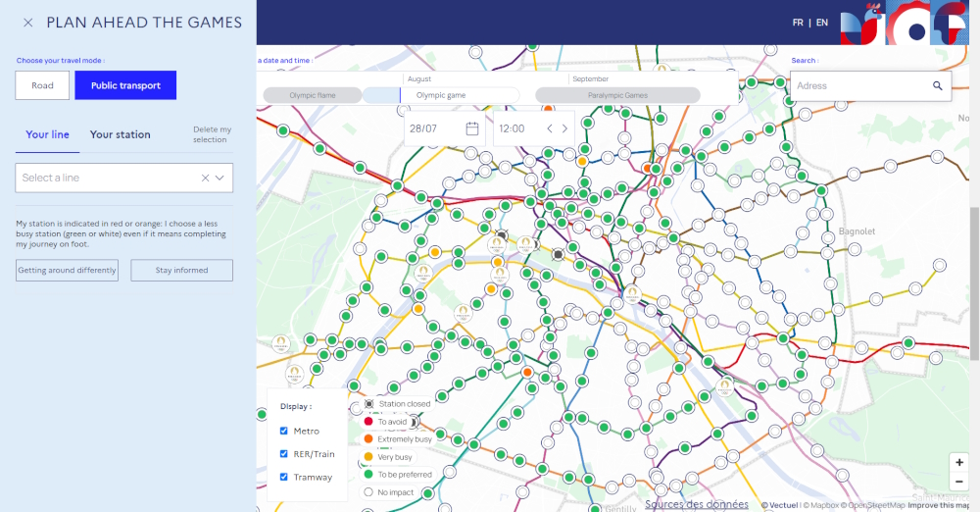Go to next time slot
This screenshot has width=980, height=512.
564,128
